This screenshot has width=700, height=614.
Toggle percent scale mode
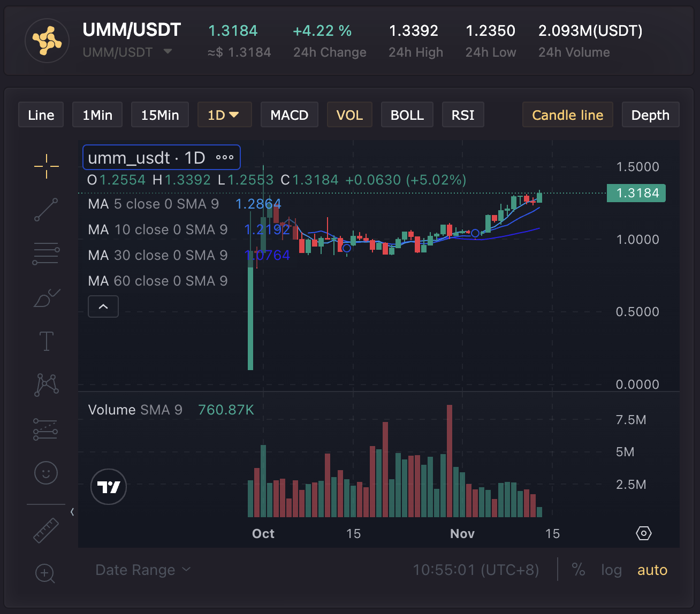pyautogui.click(x=579, y=570)
